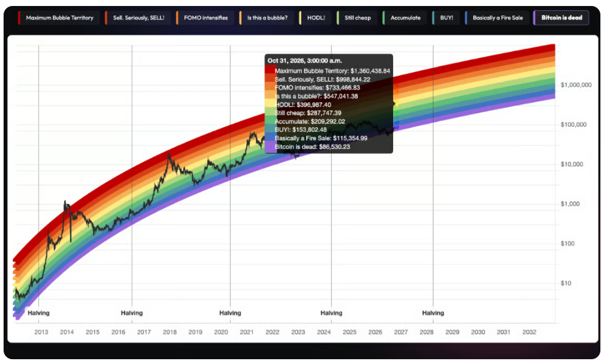
Task: Click tooltip row showing $547,041.38
Action: tap(316, 96)
